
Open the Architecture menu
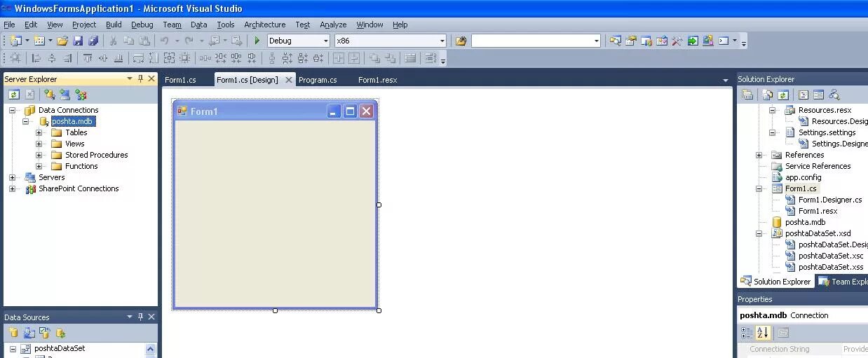tap(264, 25)
